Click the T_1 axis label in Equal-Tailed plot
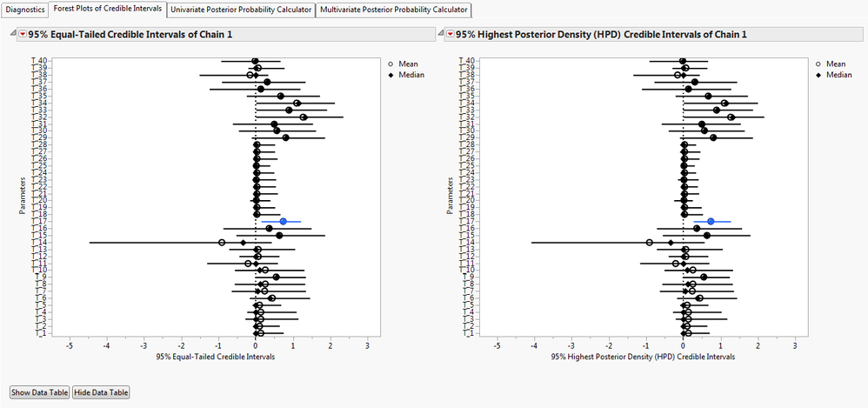The width and height of the screenshot is (868, 408). (42, 333)
